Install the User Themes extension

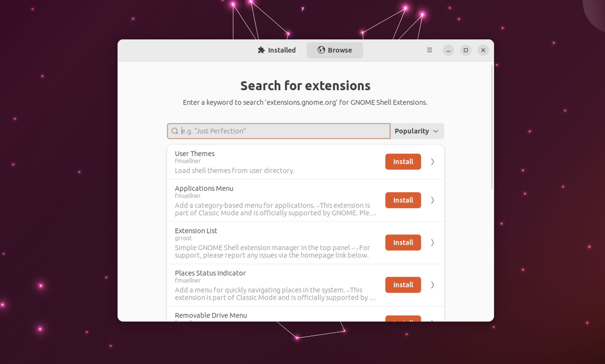tap(403, 162)
